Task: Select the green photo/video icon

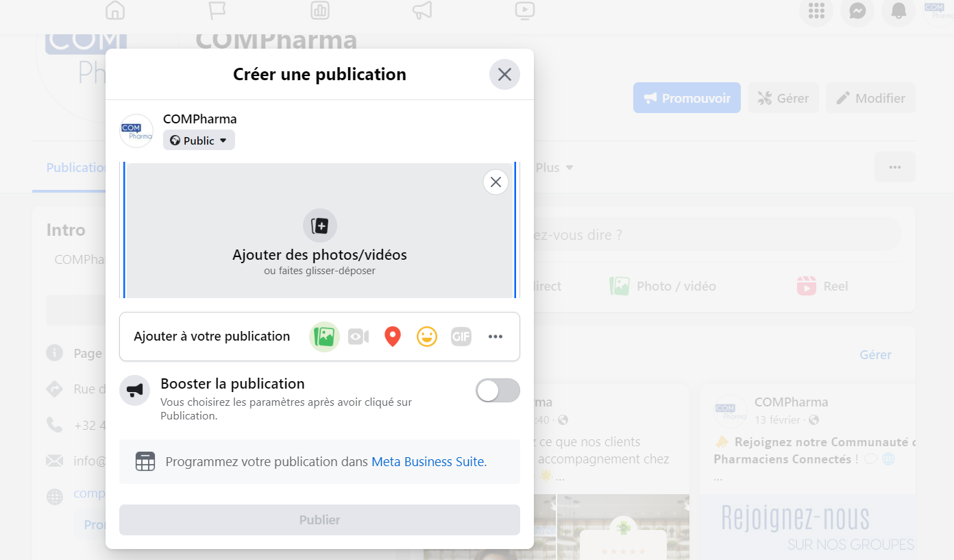Action: [x=324, y=337]
